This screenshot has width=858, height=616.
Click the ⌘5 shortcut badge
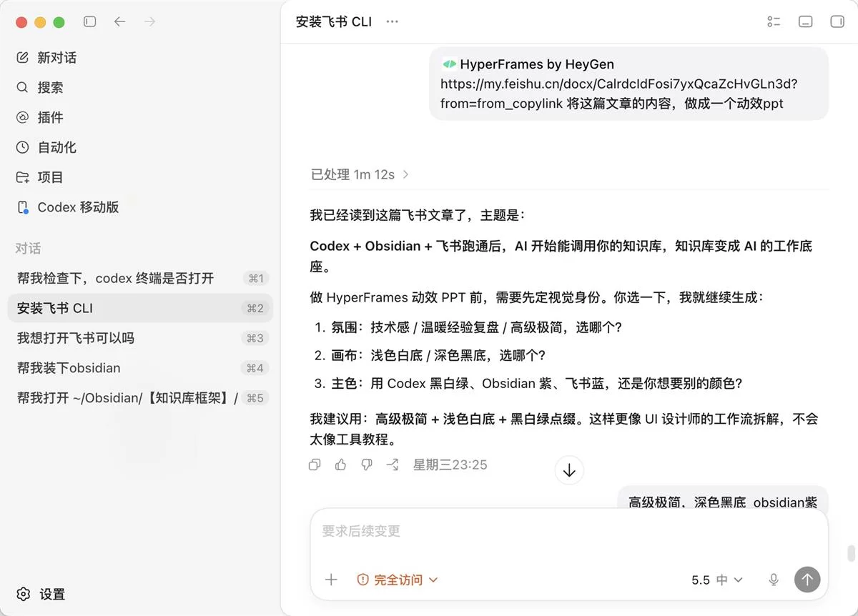[255, 398]
